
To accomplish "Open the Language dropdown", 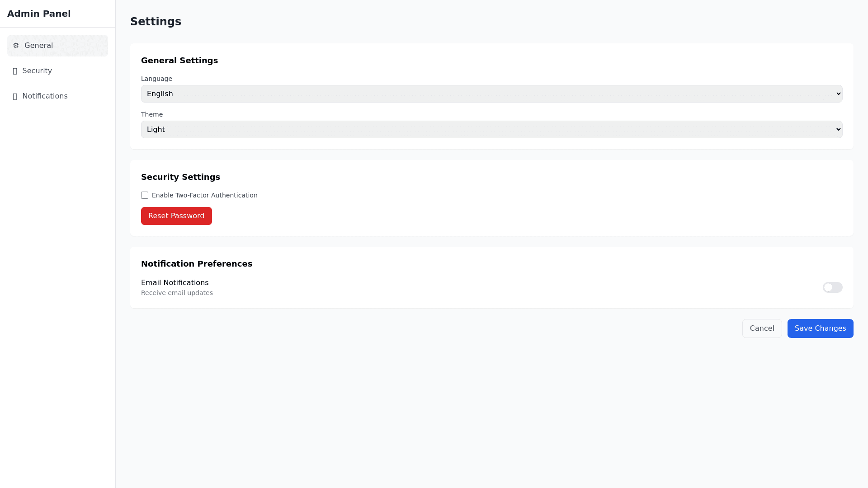I will coord(491,94).
